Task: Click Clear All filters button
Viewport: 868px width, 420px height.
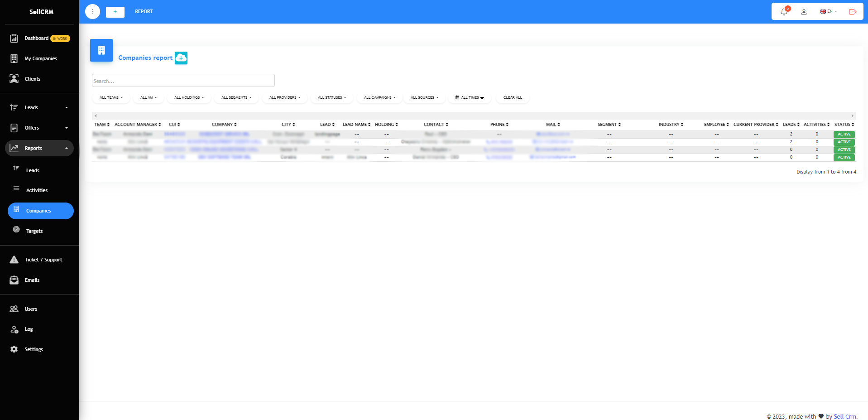Action: click(x=513, y=97)
